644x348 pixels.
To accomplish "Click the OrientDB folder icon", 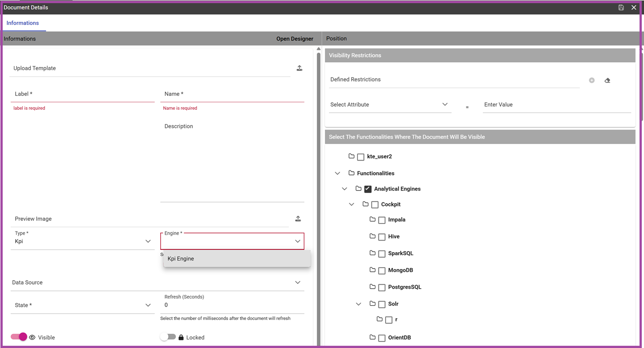I will point(373,337).
